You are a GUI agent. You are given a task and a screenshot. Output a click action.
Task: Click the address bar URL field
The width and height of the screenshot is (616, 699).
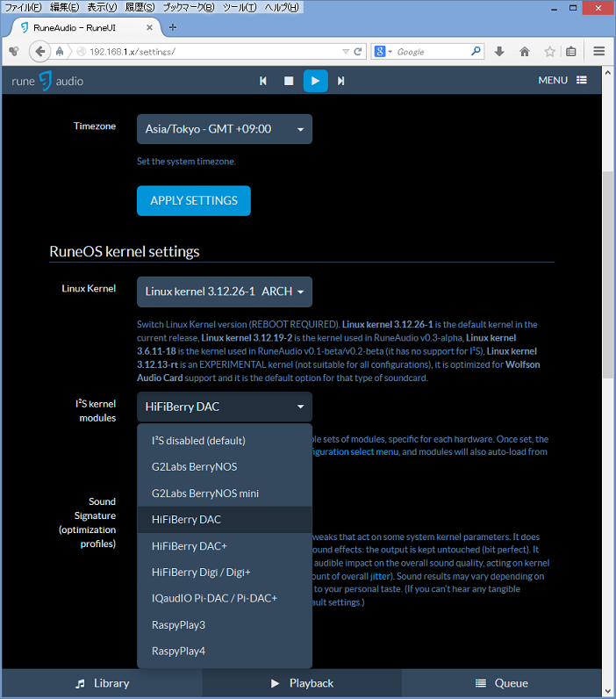(x=214, y=52)
